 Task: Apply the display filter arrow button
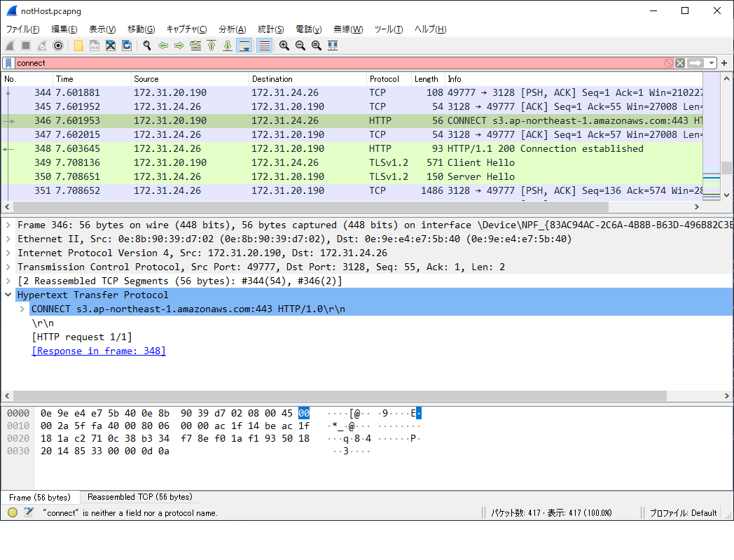(695, 63)
